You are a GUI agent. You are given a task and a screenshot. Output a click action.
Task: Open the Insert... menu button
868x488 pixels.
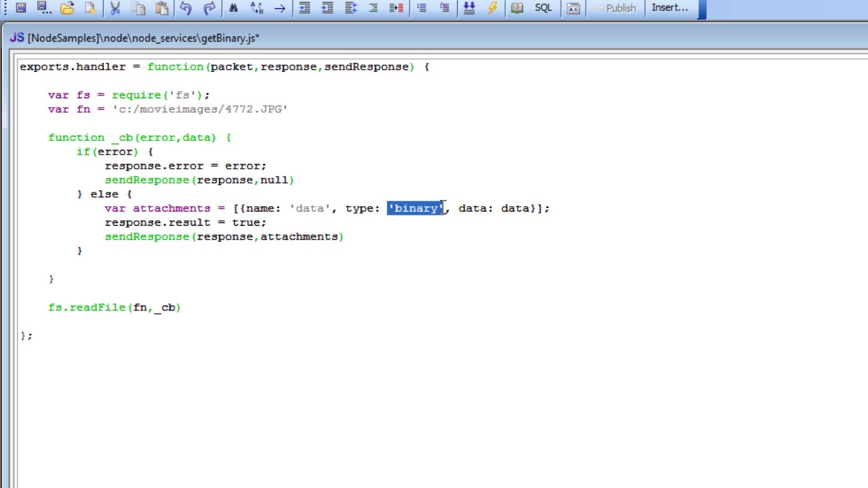point(670,8)
